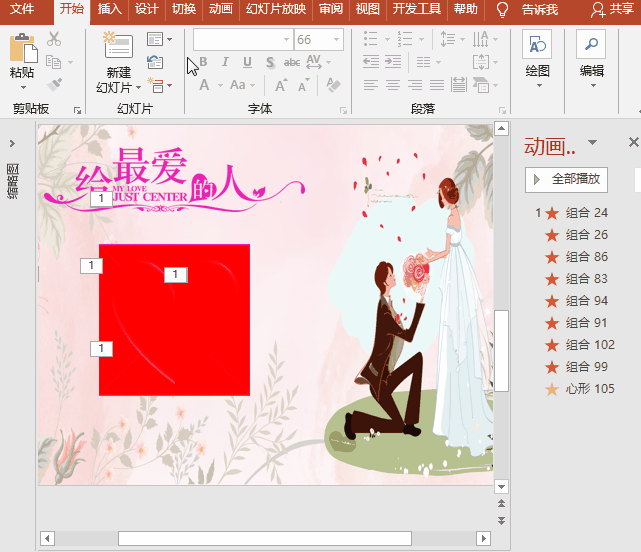Open paragraph group dialog launcher
Screen dimensions: 641x552
coord(502,110)
